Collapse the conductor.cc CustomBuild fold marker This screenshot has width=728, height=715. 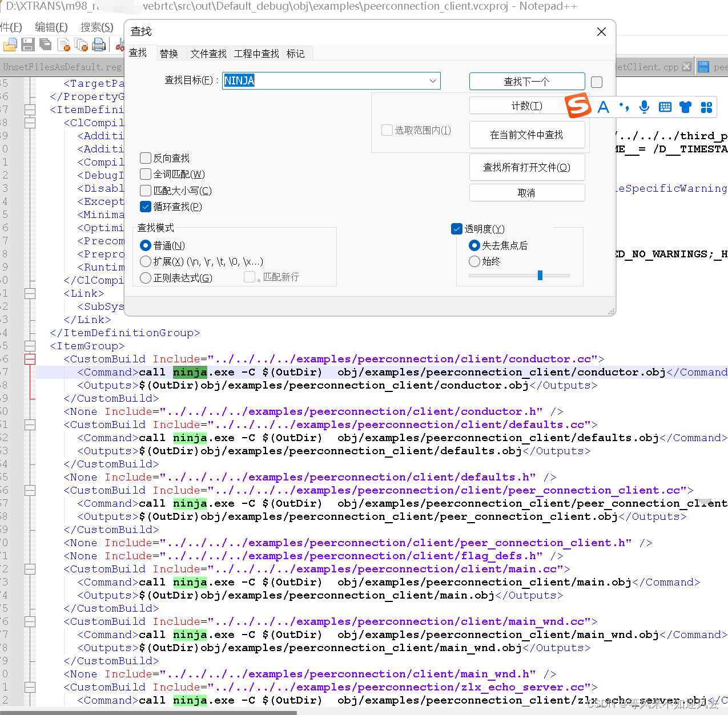click(x=30, y=359)
